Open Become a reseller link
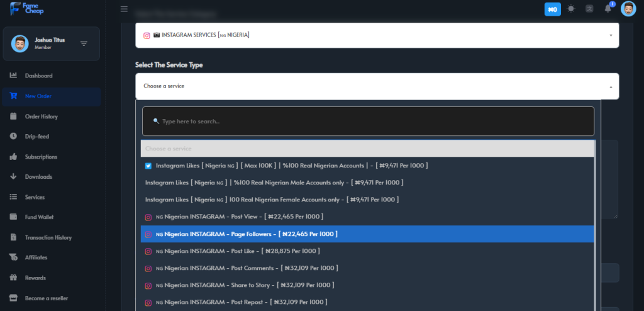 pyautogui.click(x=47, y=298)
